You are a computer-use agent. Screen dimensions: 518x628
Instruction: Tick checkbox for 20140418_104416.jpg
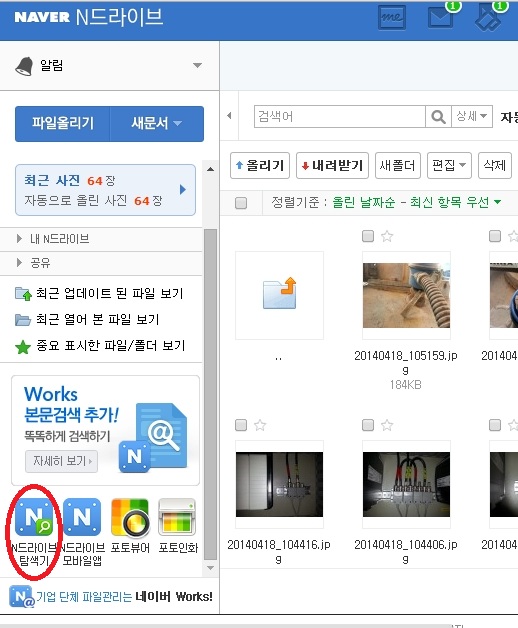(x=241, y=425)
